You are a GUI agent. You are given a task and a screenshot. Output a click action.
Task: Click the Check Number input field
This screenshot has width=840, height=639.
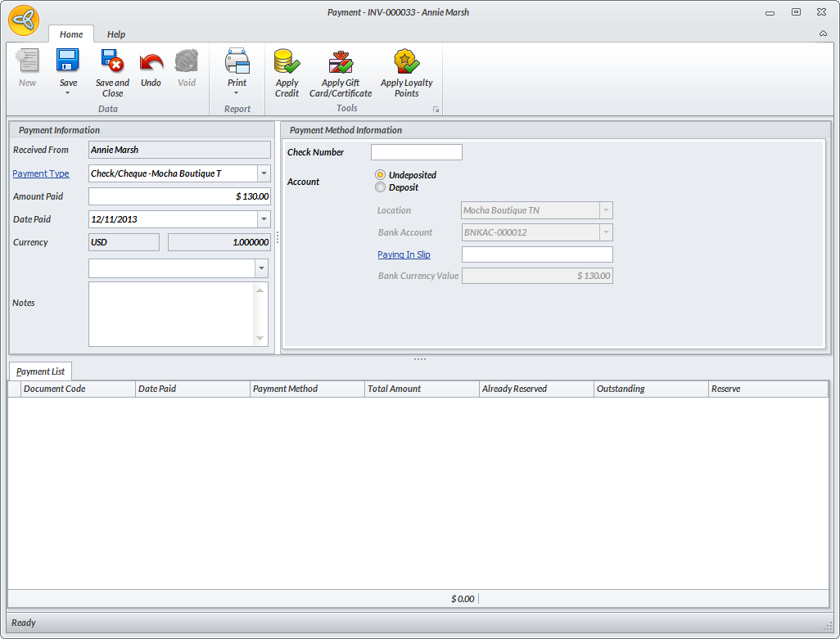click(416, 152)
